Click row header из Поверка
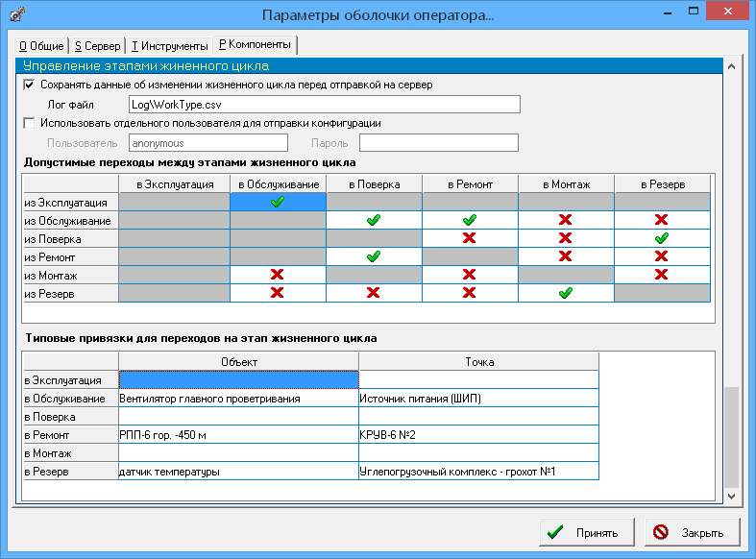Viewport: 756px width, 559px height. 71,239
